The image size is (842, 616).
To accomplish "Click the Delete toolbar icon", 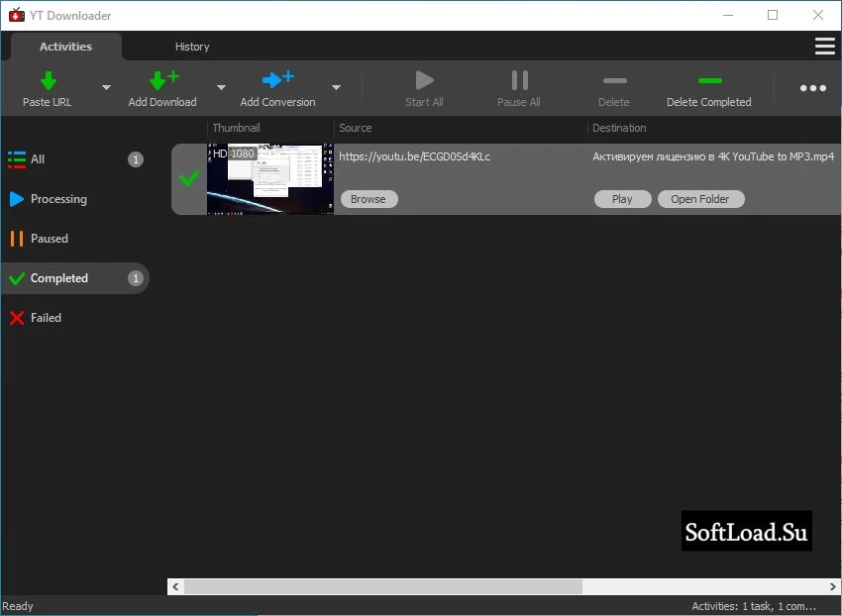I will [615, 81].
